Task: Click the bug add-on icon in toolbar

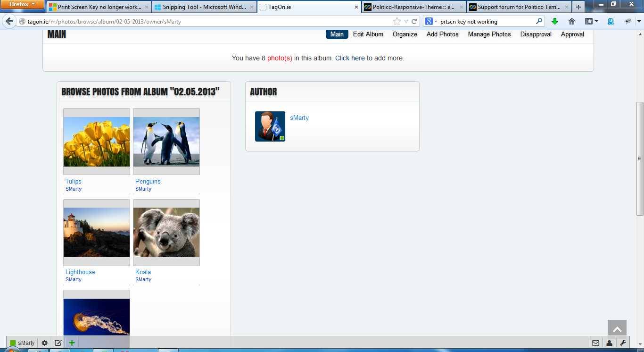Action: (628, 21)
